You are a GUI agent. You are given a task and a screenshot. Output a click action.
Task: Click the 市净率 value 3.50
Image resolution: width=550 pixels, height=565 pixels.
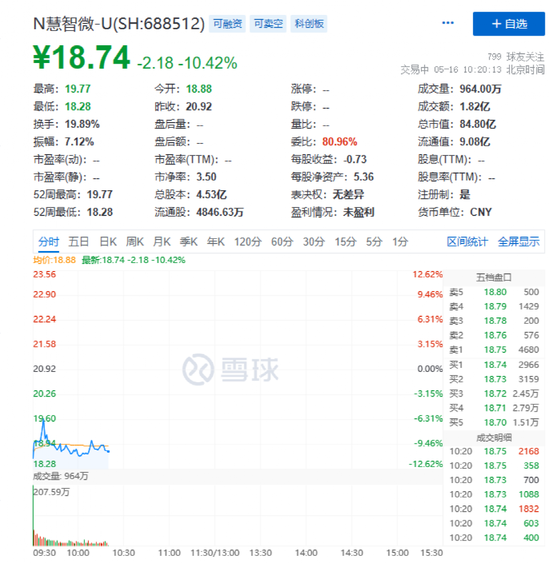coord(206,177)
